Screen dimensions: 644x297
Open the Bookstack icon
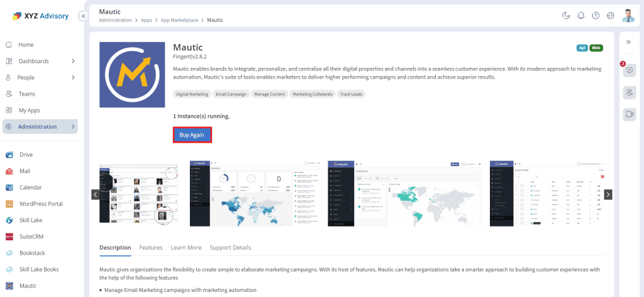(x=10, y=254)
